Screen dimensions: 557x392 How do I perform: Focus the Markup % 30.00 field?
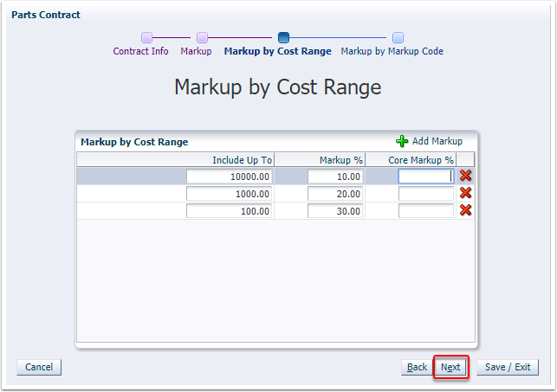(335, 211)
